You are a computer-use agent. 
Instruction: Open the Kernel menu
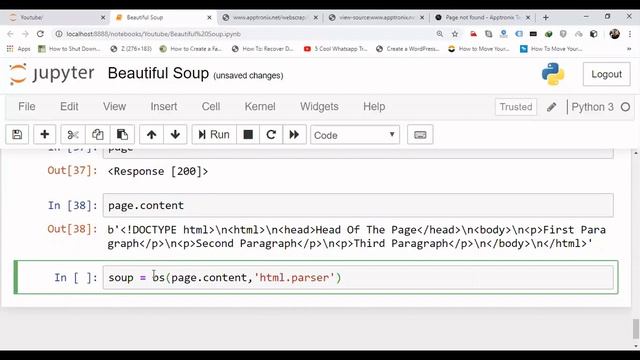pyautogui.click(x=260, y=107)
